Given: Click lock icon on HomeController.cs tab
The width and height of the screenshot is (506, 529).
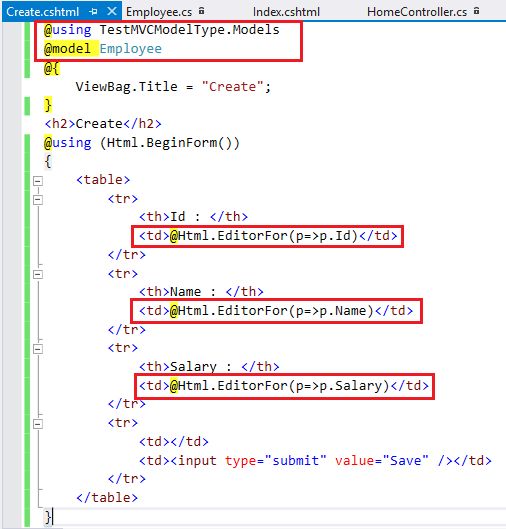Looking at the screenshot, I should tap(476, 11).
